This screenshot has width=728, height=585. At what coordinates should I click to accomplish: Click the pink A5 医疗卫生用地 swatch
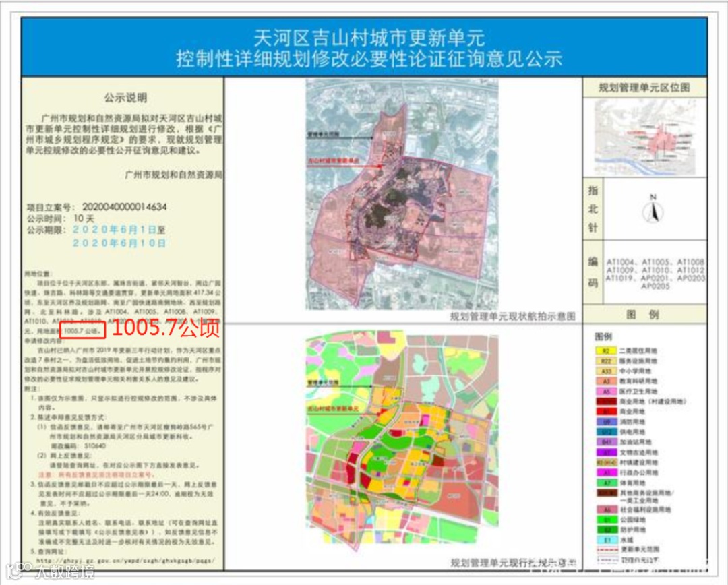[x=606, y=392]
